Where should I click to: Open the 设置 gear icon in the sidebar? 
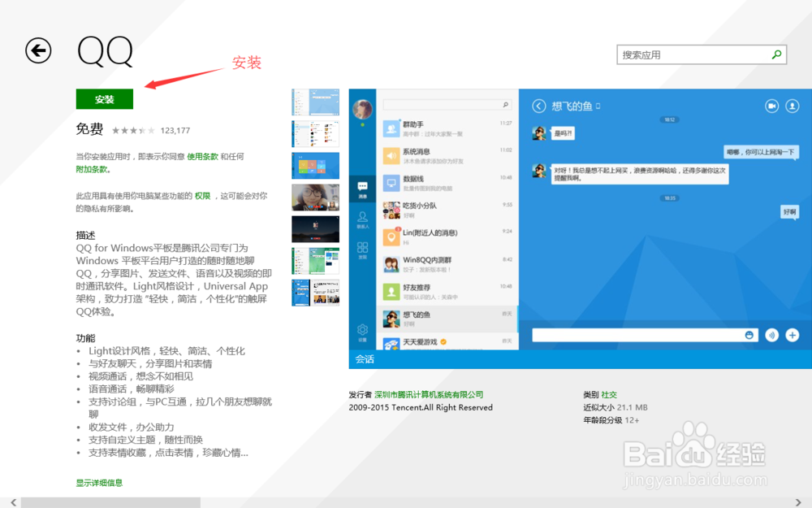(362, 332)
